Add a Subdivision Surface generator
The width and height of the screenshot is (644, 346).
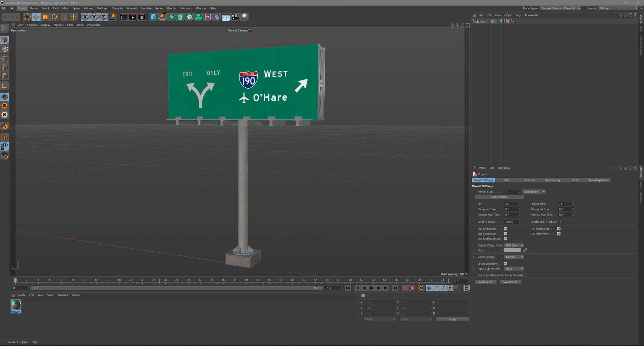tap(171, 17)
